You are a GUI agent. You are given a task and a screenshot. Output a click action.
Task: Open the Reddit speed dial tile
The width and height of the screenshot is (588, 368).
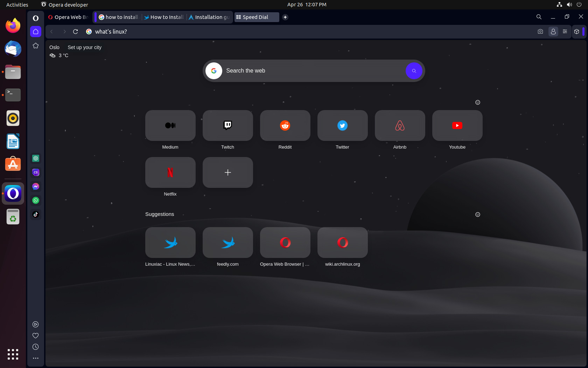click(x=285, y=125)
